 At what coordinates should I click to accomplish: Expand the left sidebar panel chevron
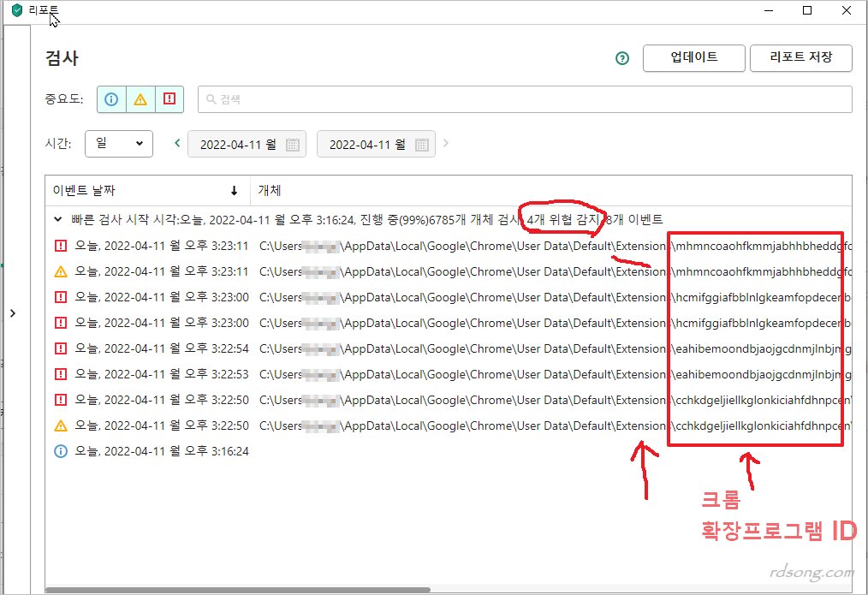[12, 313]
